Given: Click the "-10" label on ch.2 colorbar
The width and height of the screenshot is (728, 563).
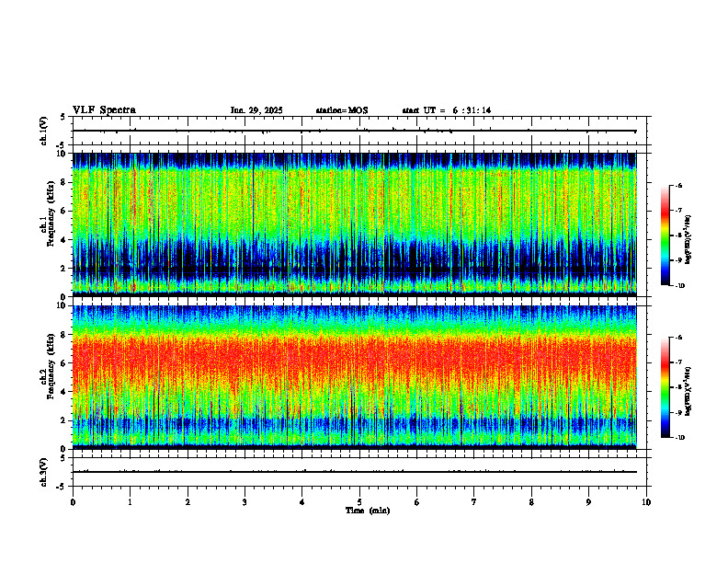Looking at the screenshot, I should point(679,438).
